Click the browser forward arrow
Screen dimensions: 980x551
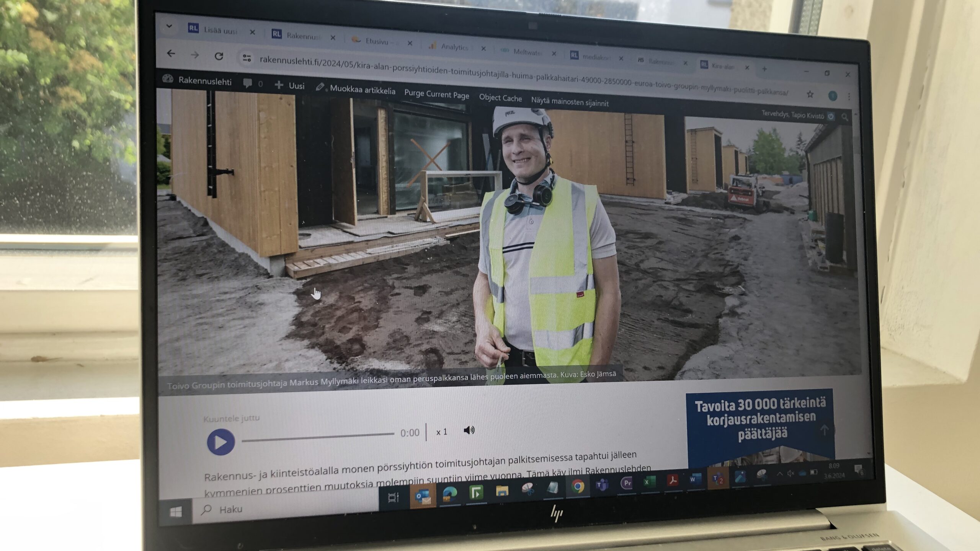pos(195,55)
